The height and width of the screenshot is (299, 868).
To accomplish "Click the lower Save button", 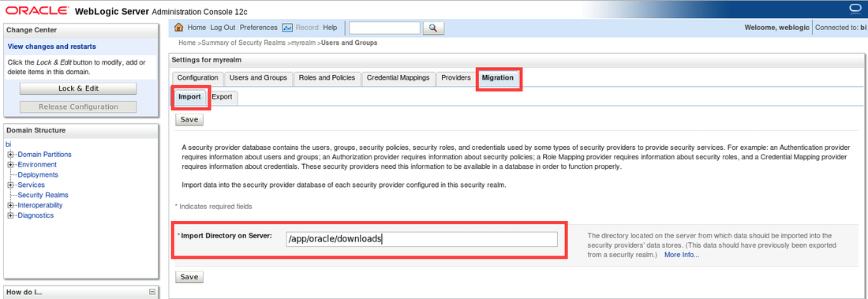I will 189,277.
